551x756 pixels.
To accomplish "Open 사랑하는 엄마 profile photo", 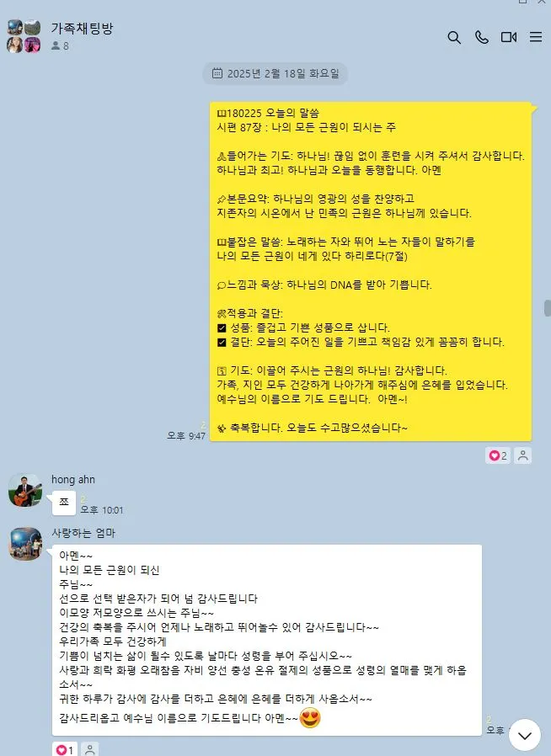I will [x=25, y=544].
